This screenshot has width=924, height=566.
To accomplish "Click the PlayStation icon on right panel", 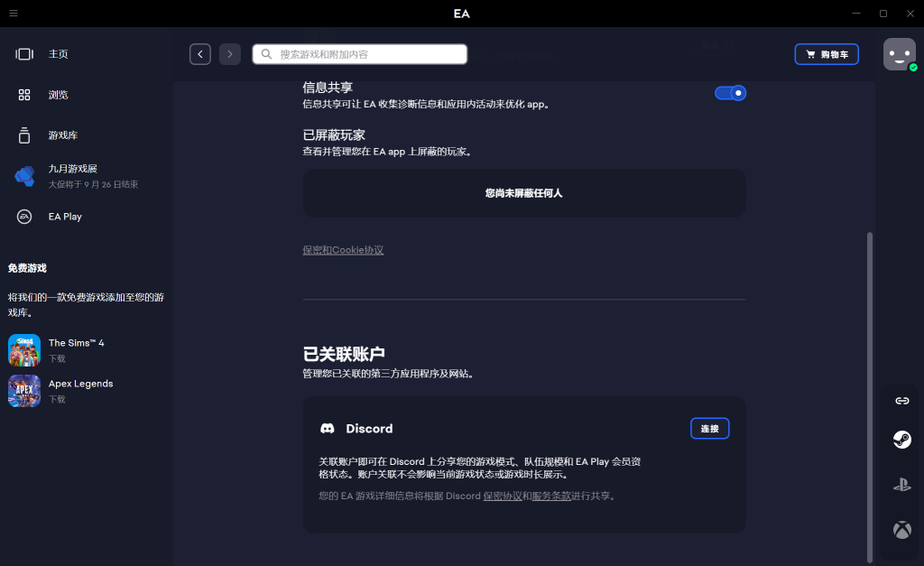I will [x=902, y=485].
